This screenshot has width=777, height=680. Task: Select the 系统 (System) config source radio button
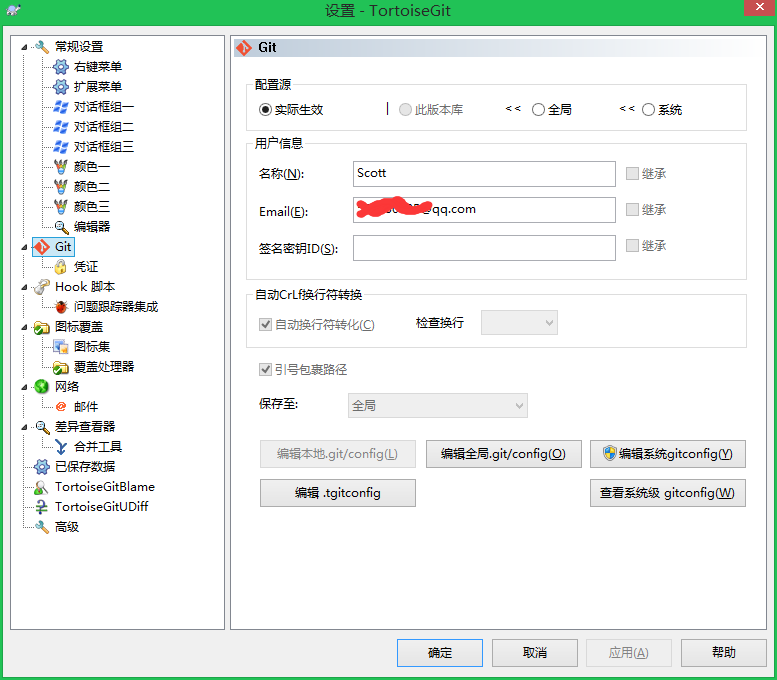[649, 110]
